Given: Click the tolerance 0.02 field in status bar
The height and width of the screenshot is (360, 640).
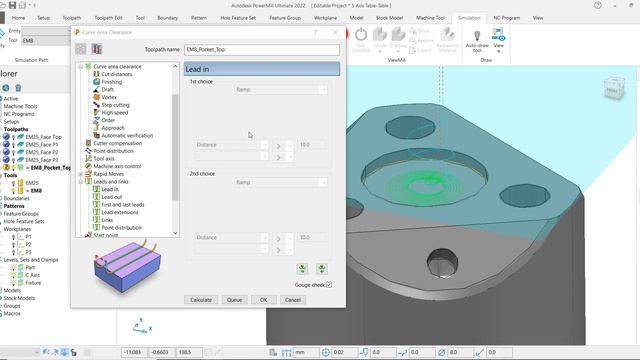Looking at the screenshot, I should (x=344, y=352).
